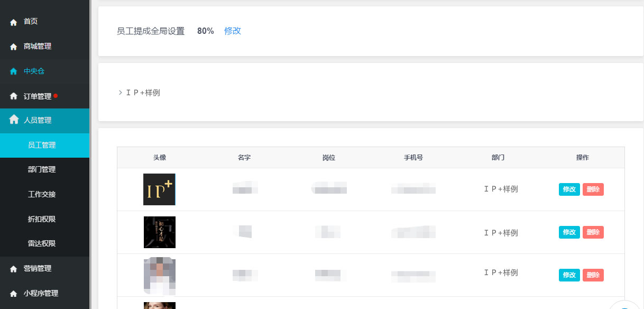Click the home icon beside 首页
This screenshot has width=644, height=309.
click(14, 22)
